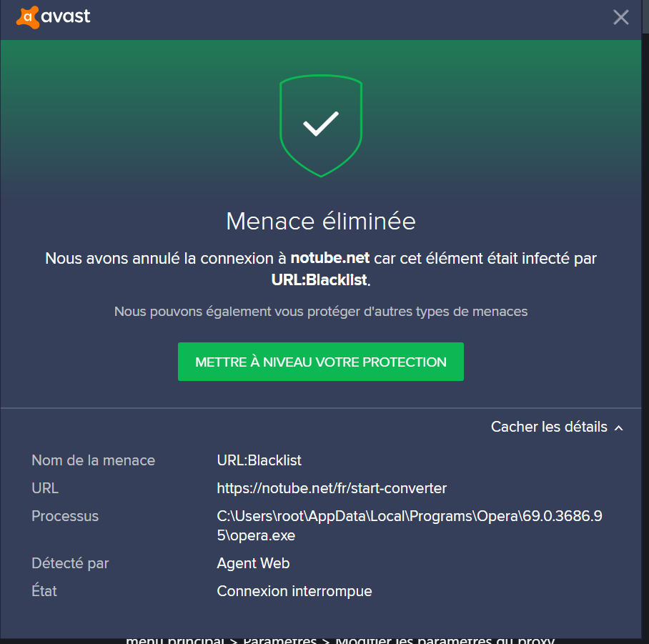The height and width of the screenshot is (644, 649).
Task: Click the orange Avast logo icon
Action: [x=27, y=16]
